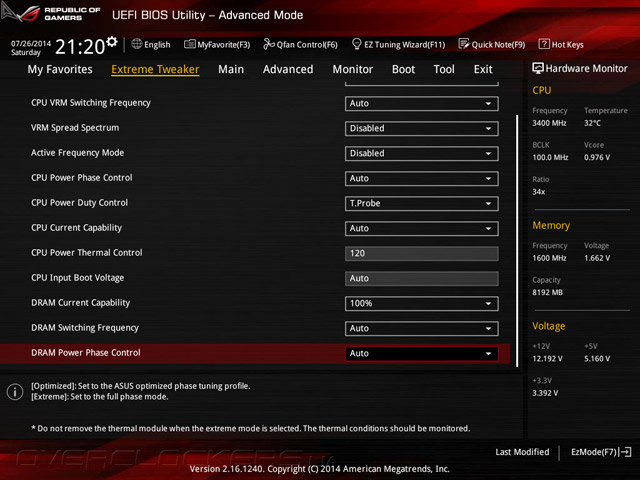Image resolution: width=640 pixels, height=480 pixels.
Task: Click the Hot Keys question mark icon
Action: pos(544,44)
